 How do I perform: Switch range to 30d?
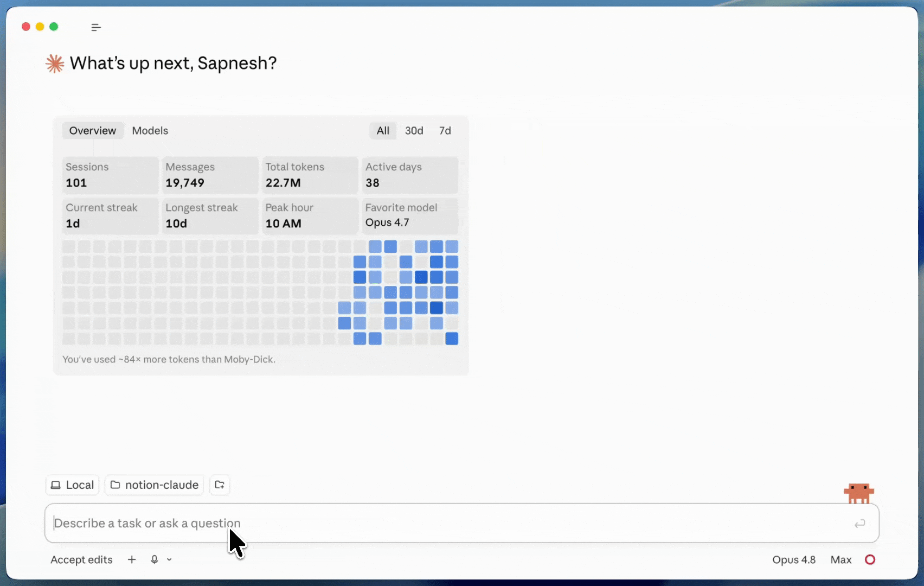(414, 131)
